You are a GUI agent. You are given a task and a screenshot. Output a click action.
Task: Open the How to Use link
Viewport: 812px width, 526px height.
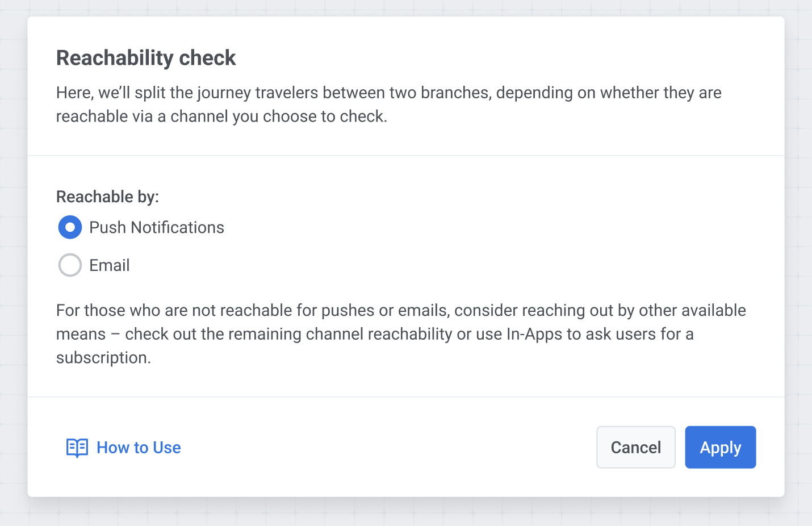tap(139, 448)
